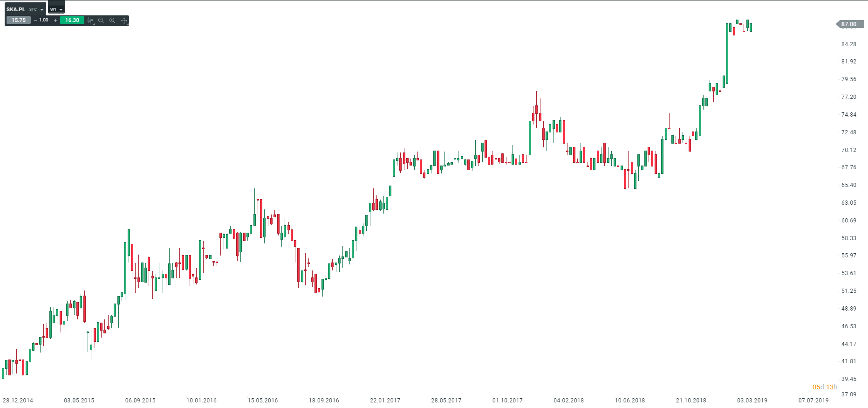Expand the SKA.PL instrument dropdown arrow

(x=42, y=10)
